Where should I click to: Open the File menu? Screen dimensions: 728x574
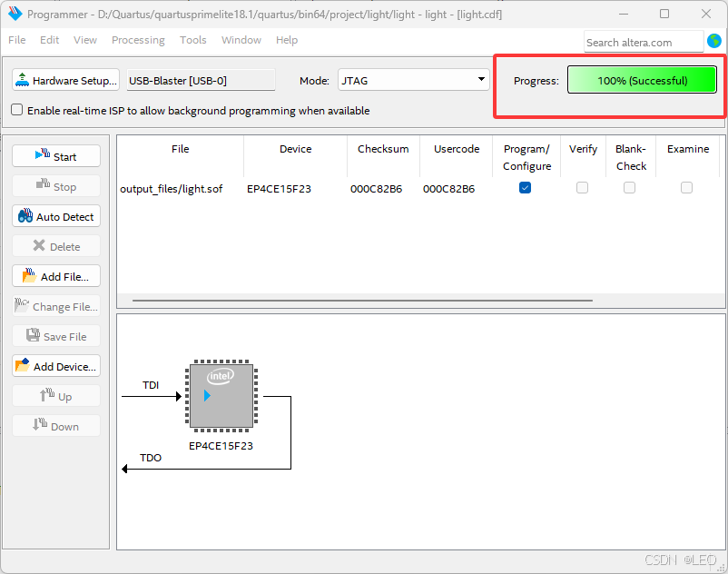coord(17,40)
